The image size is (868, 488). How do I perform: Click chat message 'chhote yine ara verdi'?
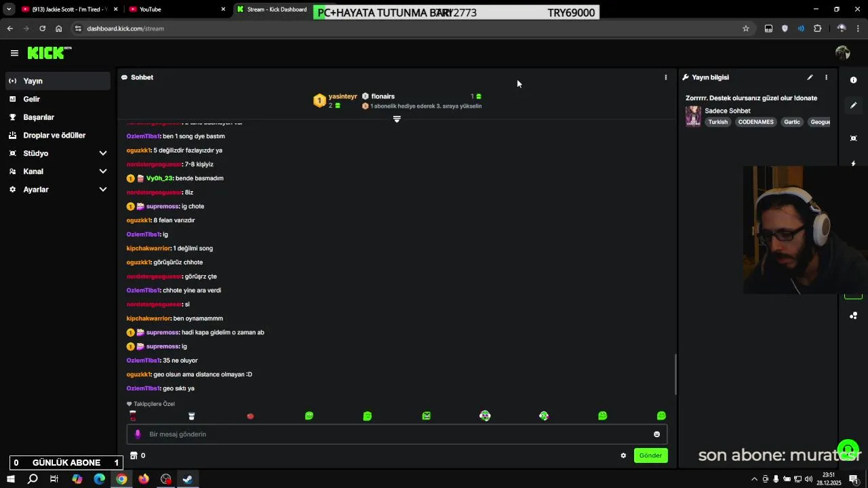192,290
